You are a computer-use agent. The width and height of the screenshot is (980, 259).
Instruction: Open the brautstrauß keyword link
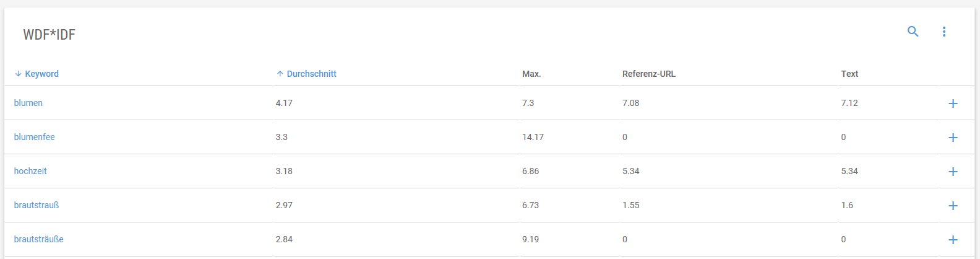[37, 205]
